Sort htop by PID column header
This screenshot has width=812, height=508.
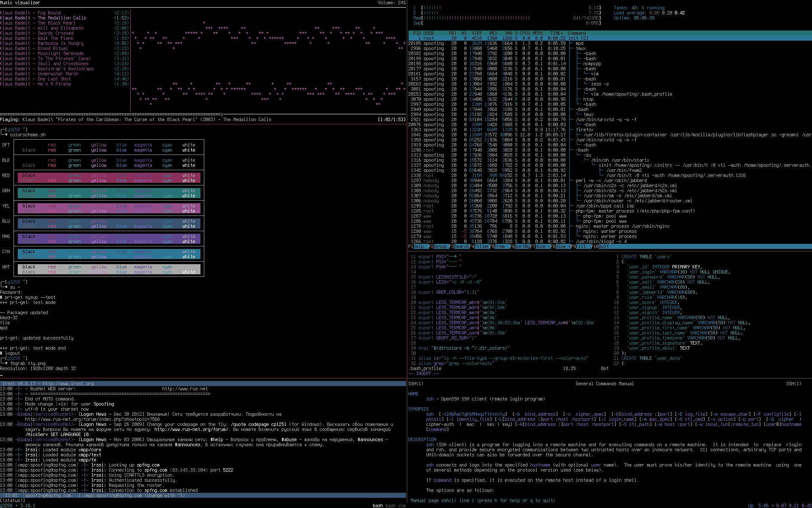tap(417, 33)
